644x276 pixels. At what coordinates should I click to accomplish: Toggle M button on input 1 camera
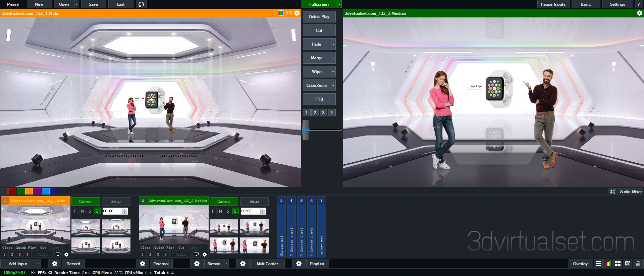tap(82, 211)
